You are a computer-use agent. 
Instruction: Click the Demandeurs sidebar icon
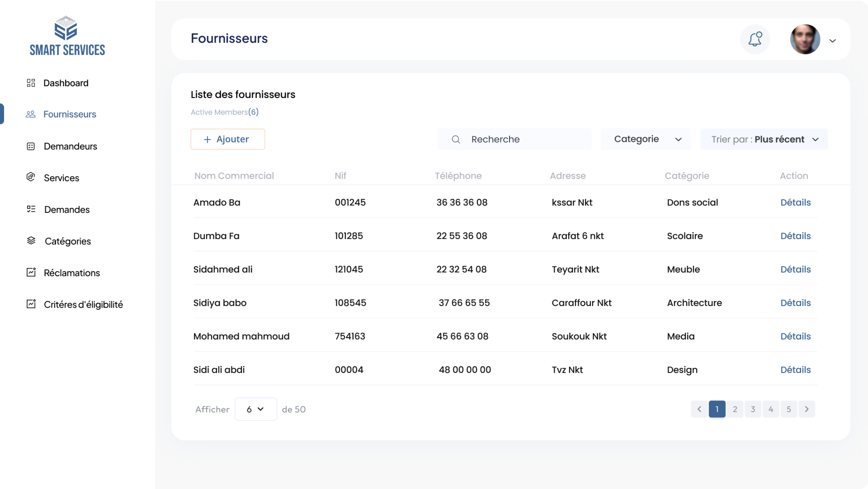(31, 146)
